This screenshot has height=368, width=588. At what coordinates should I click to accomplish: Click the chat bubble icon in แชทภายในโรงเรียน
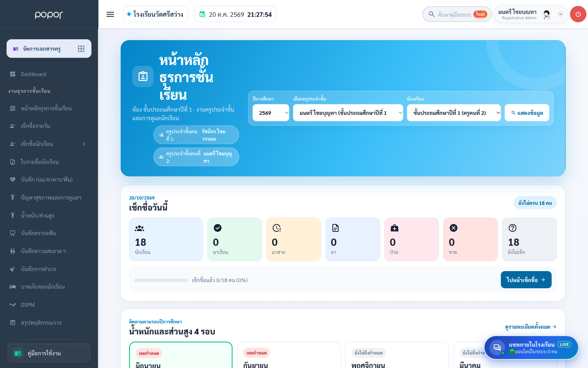[x=497, y=348]
